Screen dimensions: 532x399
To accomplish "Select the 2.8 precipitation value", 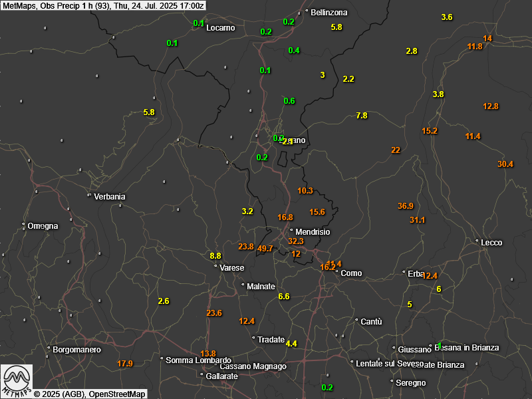I will click(412, 51).
